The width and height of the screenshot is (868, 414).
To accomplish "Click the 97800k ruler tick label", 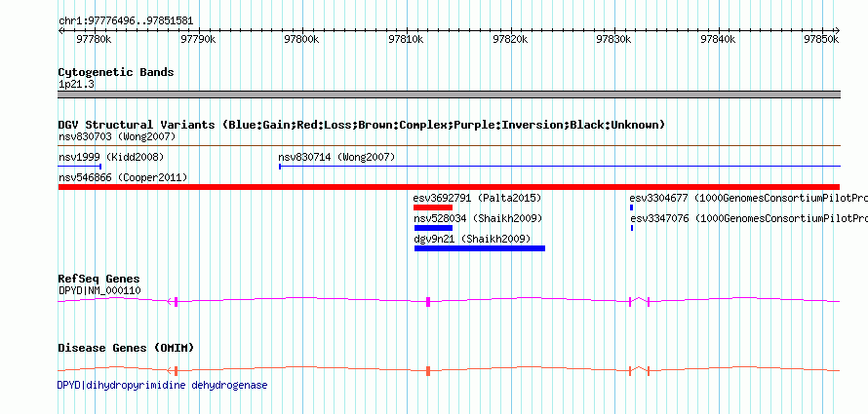I will click(302, 39).
